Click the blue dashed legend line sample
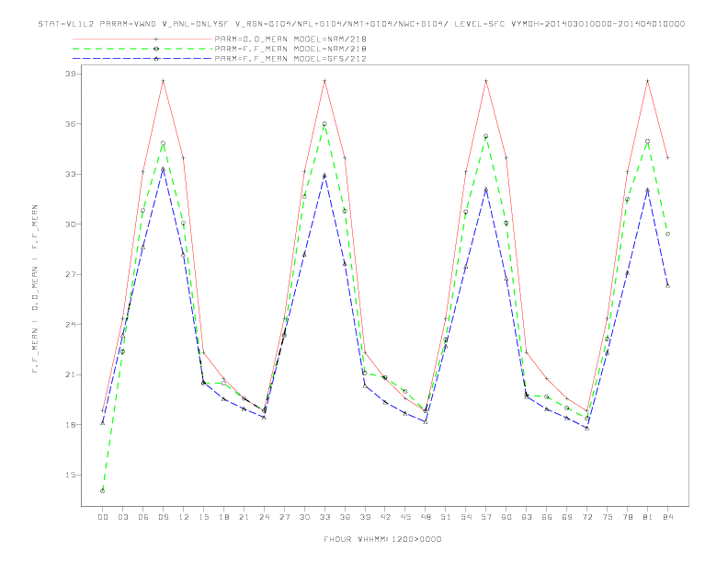This screenshot has height=563, width=728. 142,59
